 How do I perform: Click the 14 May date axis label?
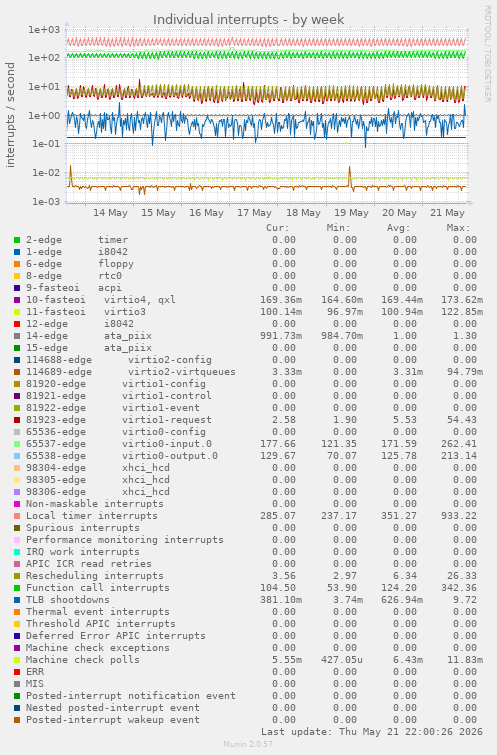tap(110, 213)
